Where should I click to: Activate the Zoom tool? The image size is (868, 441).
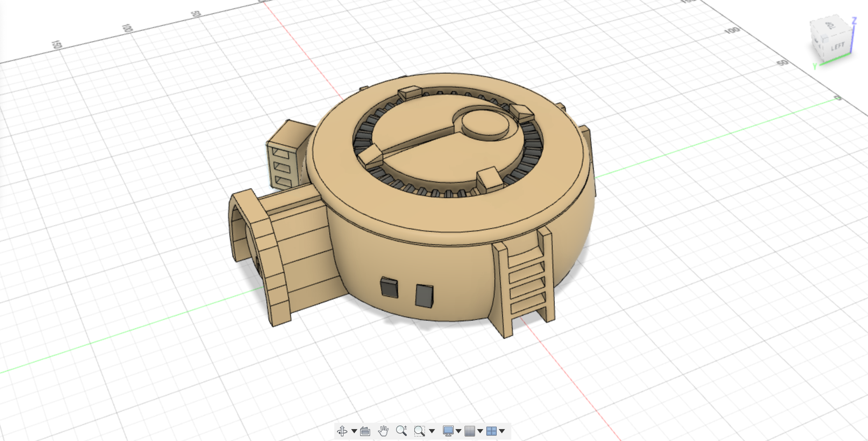click(x=401, y=432)
